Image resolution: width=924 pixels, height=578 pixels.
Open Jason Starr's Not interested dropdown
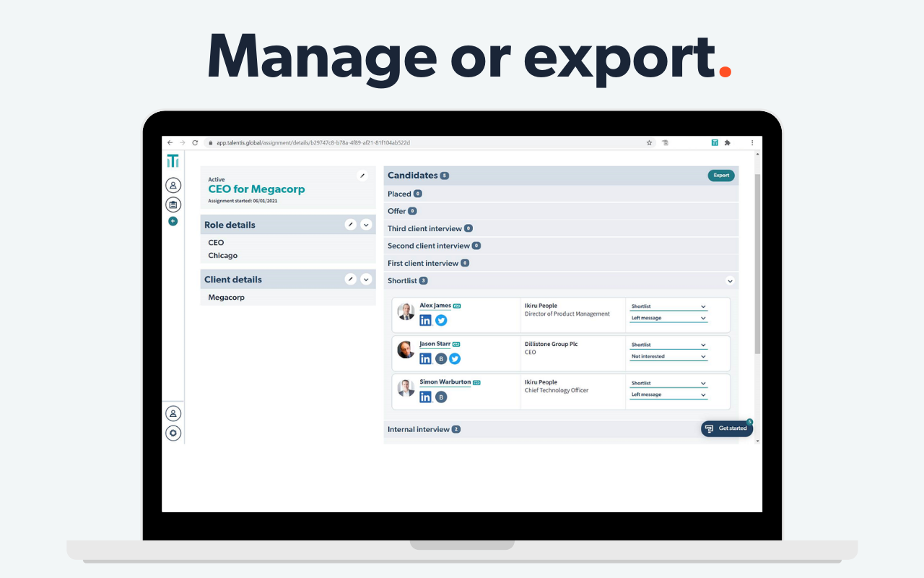pyautogui.click(x=668, y=356)
